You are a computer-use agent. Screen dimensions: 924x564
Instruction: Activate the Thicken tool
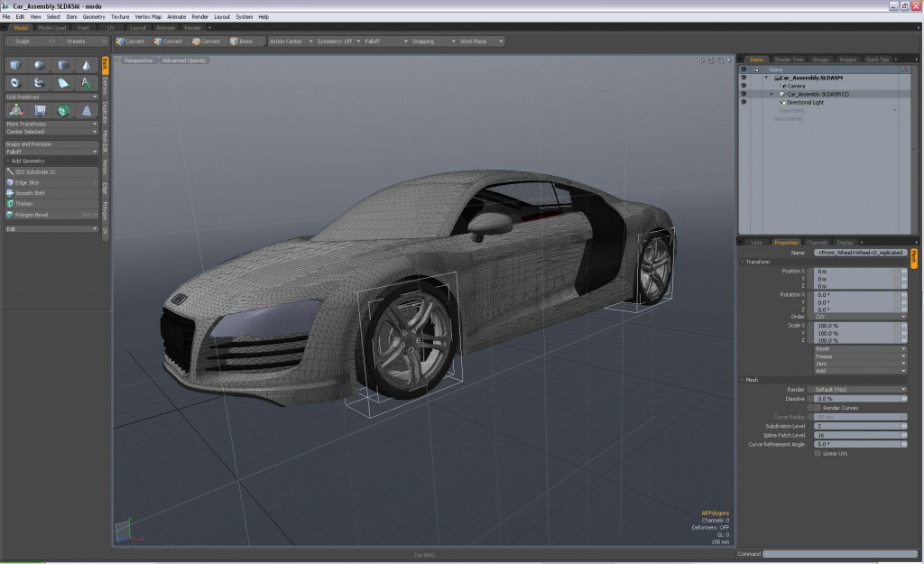(x=51, y=204)
